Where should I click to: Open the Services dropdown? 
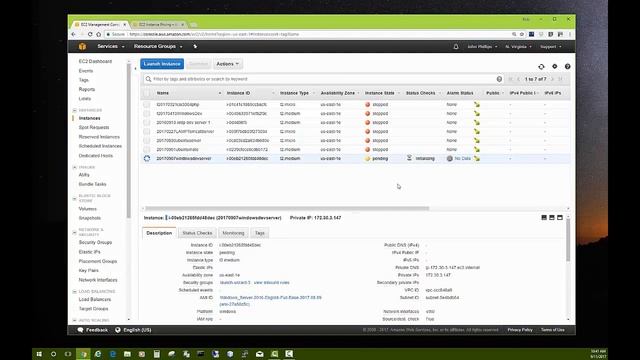[111, 47]
